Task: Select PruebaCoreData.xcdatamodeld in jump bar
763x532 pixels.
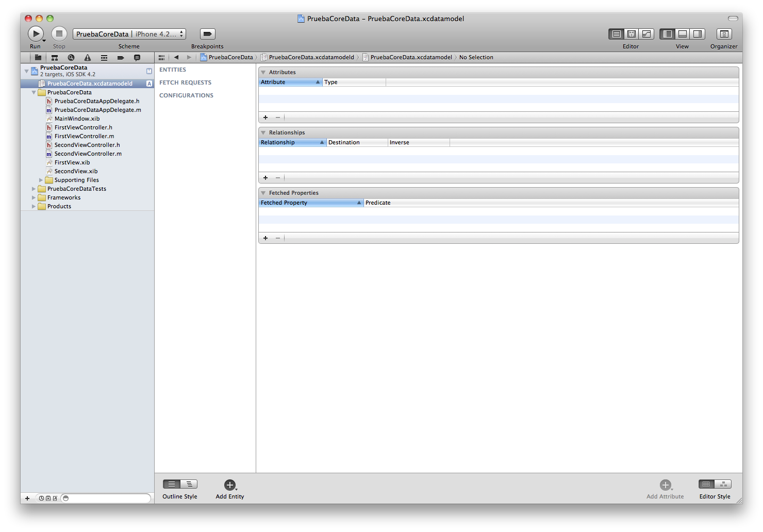Action: pyautogui.click(x=308, y=58)
